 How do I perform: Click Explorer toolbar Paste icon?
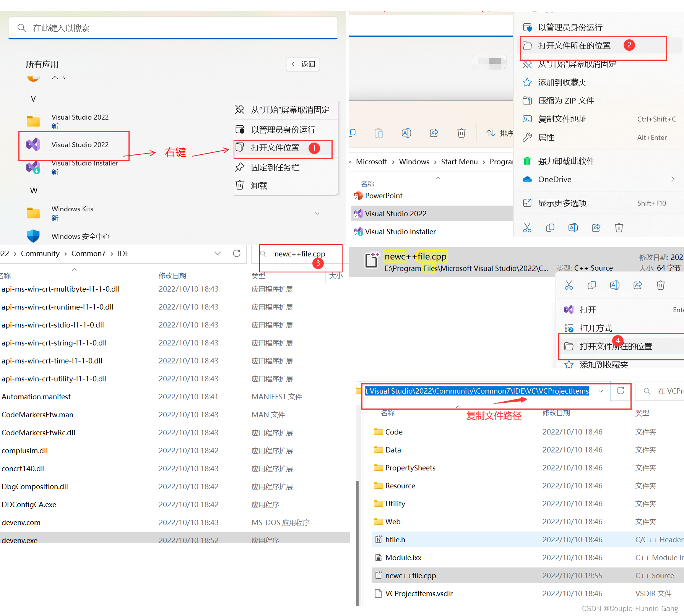(x=379, y=133)
